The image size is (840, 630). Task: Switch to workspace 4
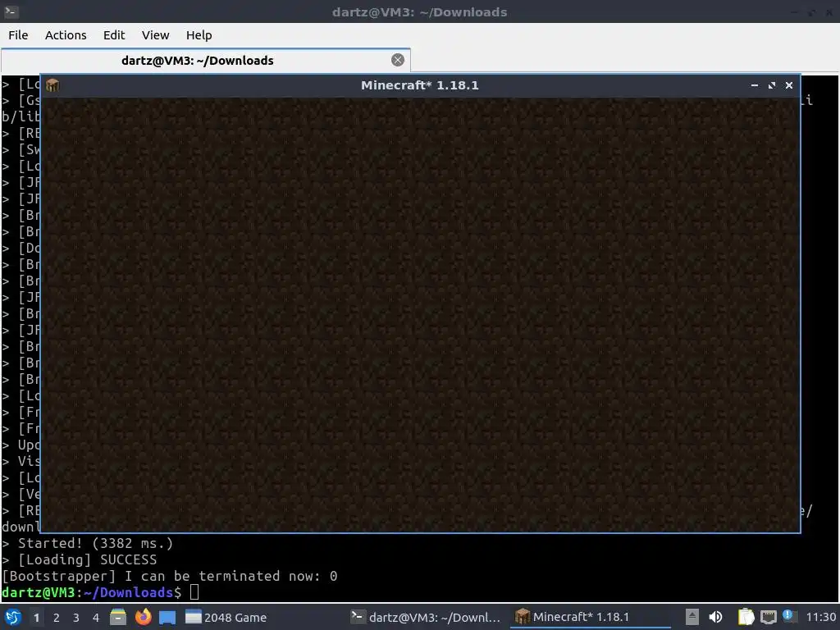(96, 618)
